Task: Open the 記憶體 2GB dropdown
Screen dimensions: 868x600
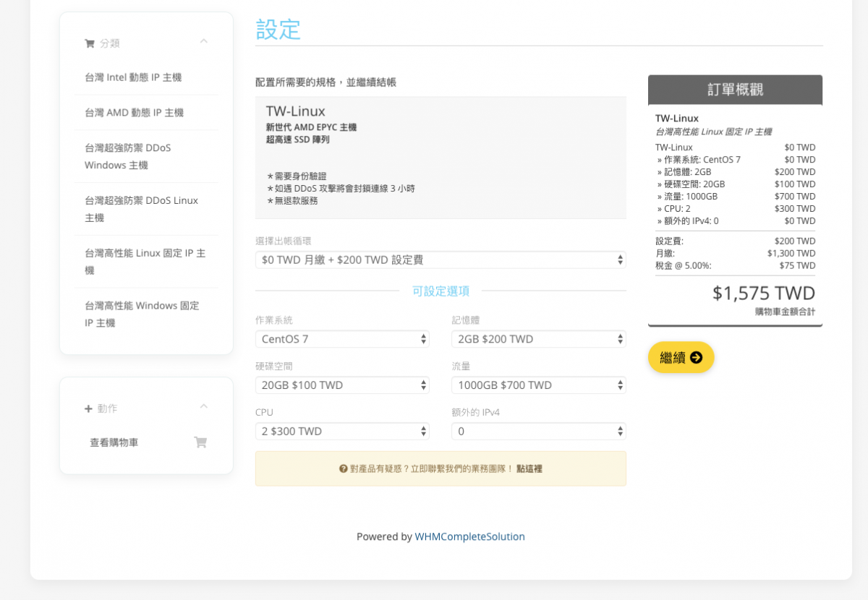Action: (x=538, y=339)
